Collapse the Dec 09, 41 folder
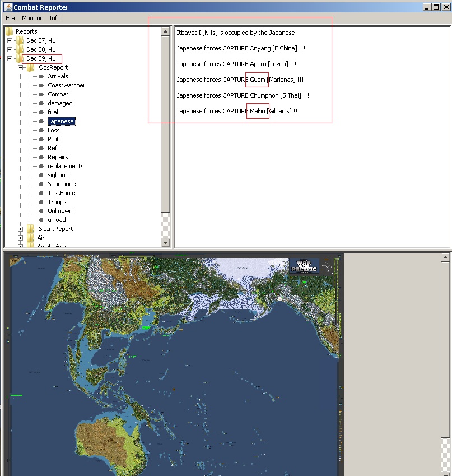452x476 pixels. 10,58
